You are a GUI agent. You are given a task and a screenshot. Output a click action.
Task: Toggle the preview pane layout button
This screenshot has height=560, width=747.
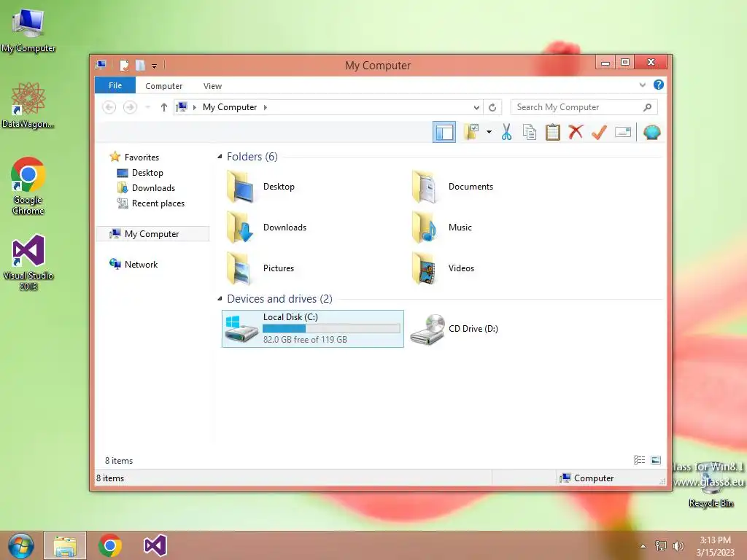[x=444, y=133]
